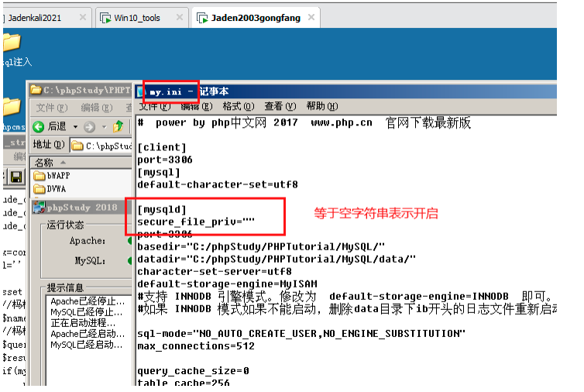Screen dimensions: 584x392
Task: Open the Back button history dropdown arrow
Action: (75, 126)
